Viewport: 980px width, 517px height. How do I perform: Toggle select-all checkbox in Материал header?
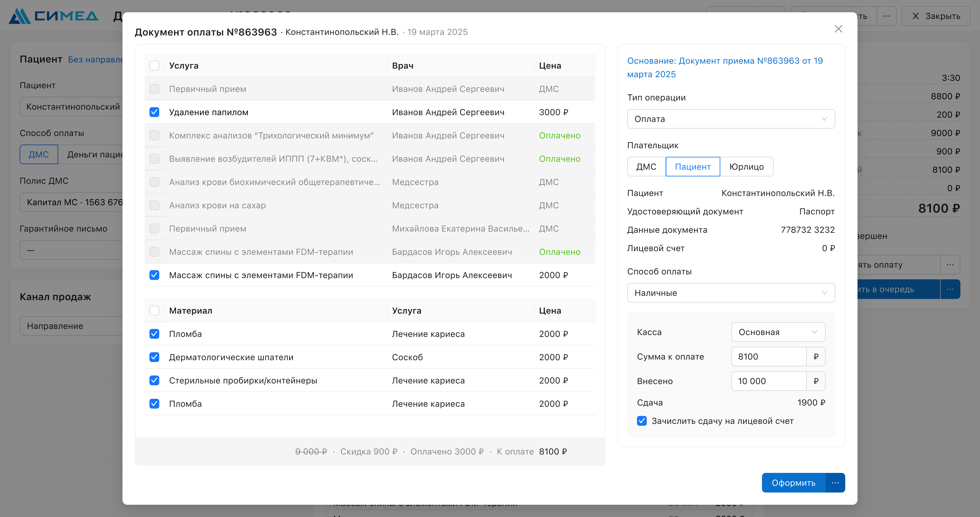pos(154,311)
